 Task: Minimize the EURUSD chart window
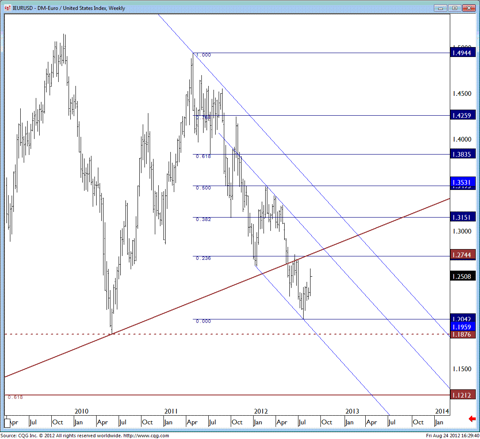pyautogui.click(x=440, y=8)
